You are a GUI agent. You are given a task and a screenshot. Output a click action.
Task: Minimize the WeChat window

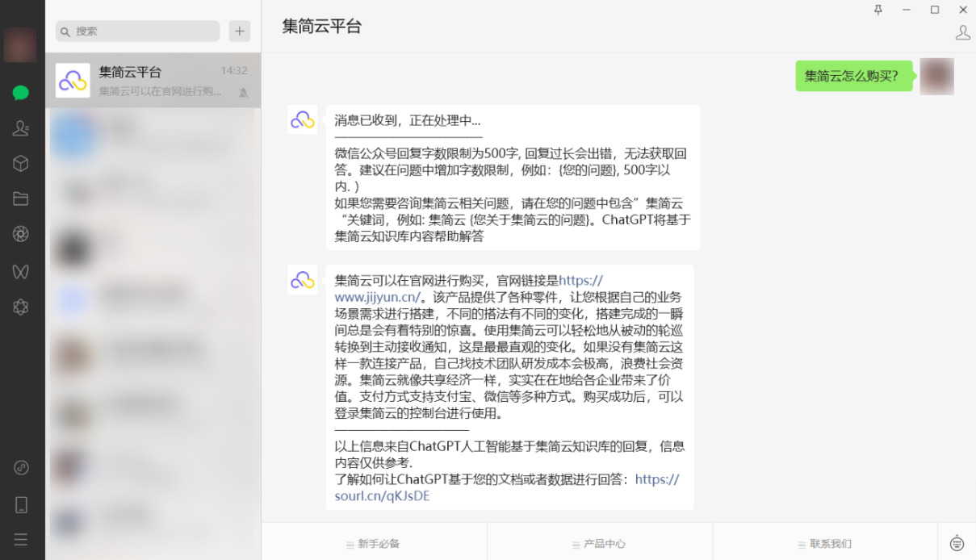point(907,10)
